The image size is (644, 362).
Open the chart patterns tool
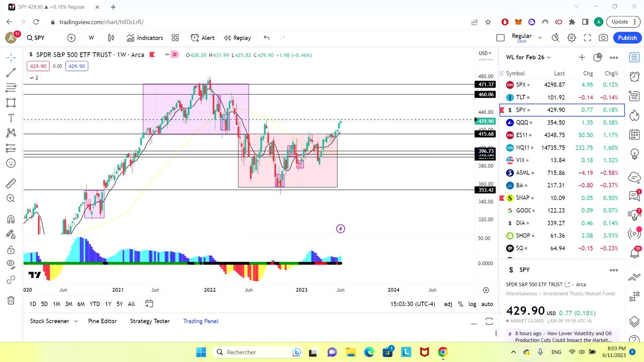11,133
